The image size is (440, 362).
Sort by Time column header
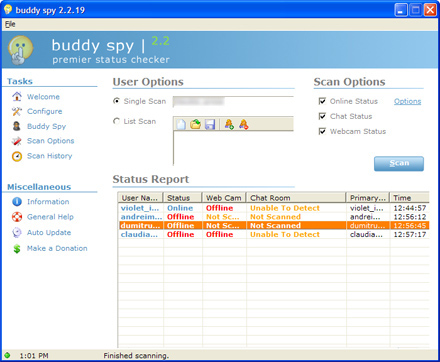click(409, 198)
